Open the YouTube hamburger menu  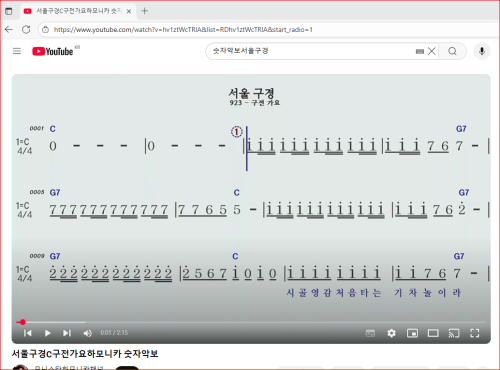pos(17,51)
